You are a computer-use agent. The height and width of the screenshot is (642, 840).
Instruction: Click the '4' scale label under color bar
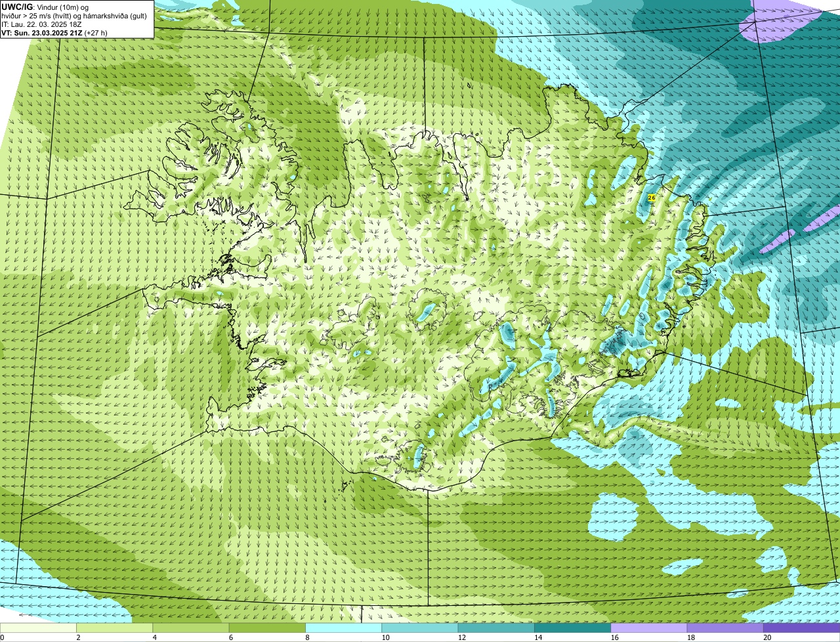point(155,637)
